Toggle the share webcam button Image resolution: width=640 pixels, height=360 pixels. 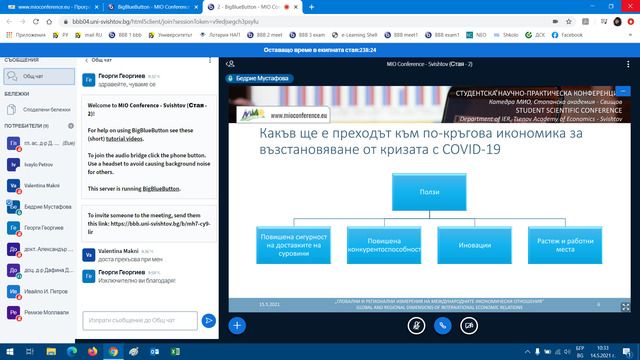[x=469, y=326]
